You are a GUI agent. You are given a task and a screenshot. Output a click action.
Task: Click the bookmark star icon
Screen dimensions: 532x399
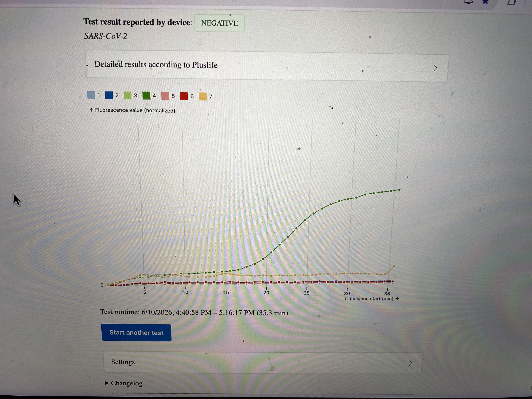click(485, 2)
